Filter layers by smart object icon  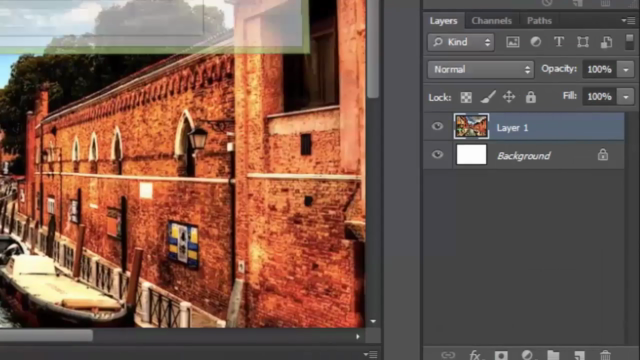pyautogui.click(x=607, y=42)
